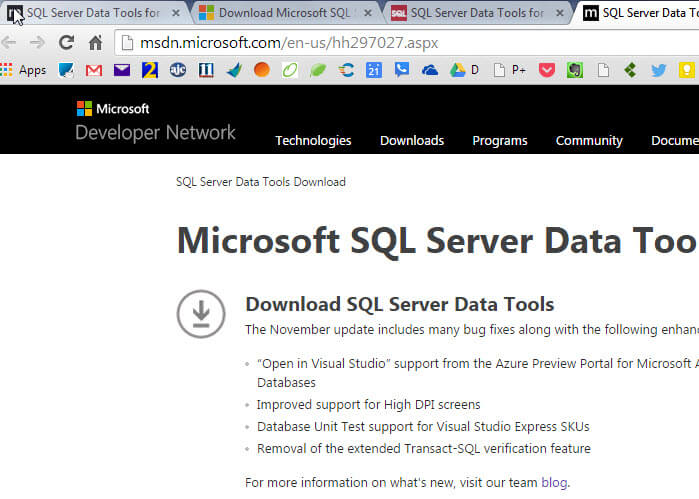Open the Gmail bookmark icon

[94, 70]
